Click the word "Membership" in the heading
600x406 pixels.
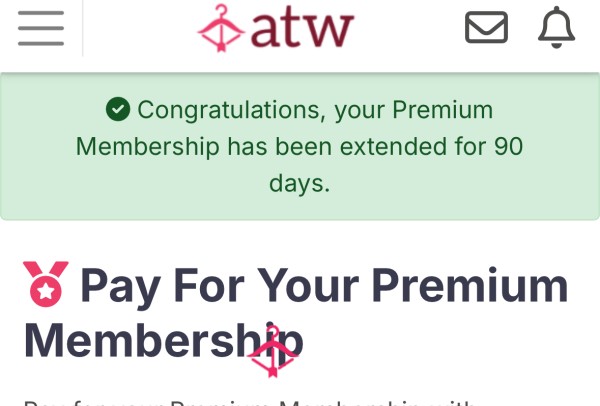coord(164,341)
